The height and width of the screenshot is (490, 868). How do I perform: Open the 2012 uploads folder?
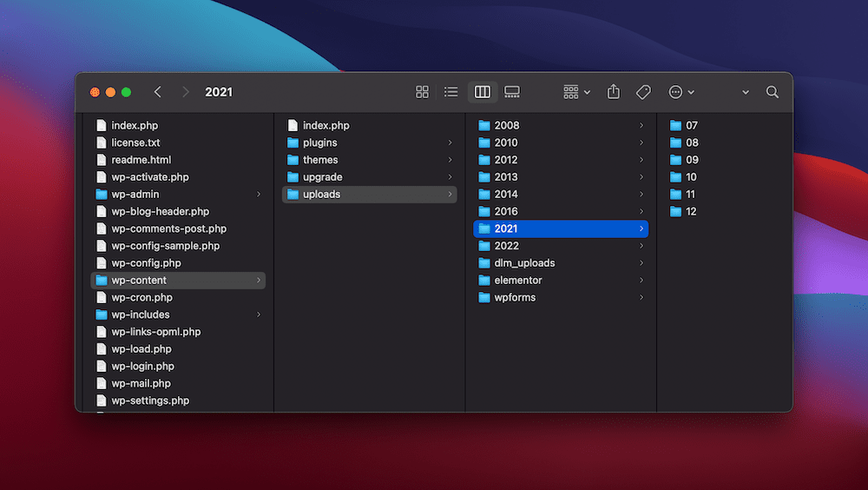[561, 160]
